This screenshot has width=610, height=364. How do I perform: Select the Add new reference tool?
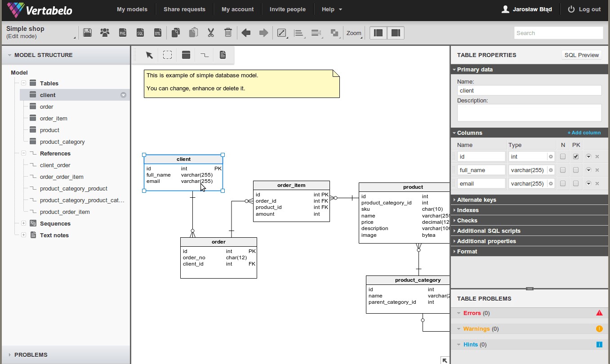coord(205,55)
